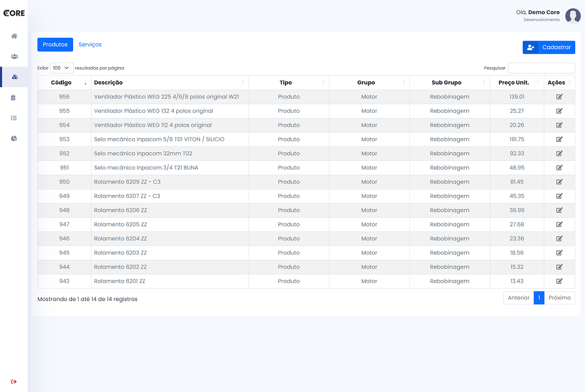
Task: Click the Demo Core user name
Action: [x=544, y=12]
